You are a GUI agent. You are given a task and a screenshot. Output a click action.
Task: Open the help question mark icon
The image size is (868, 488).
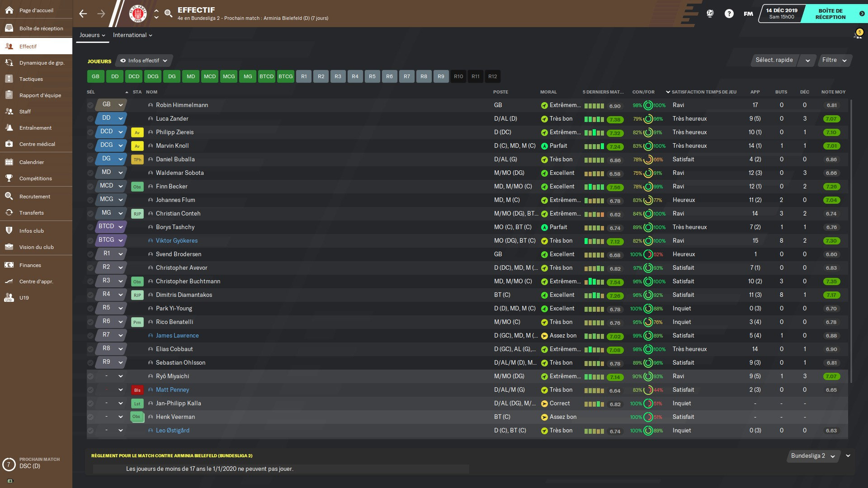[x=729, y=14]
